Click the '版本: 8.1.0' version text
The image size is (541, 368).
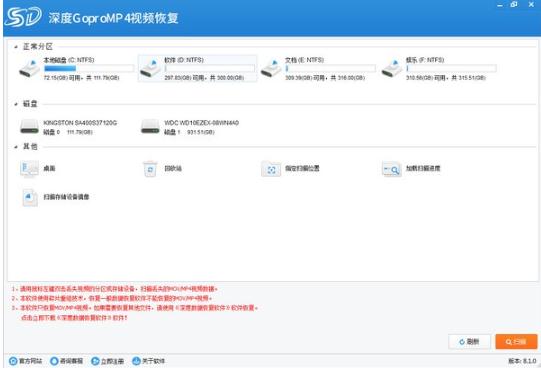pos(522,361)
